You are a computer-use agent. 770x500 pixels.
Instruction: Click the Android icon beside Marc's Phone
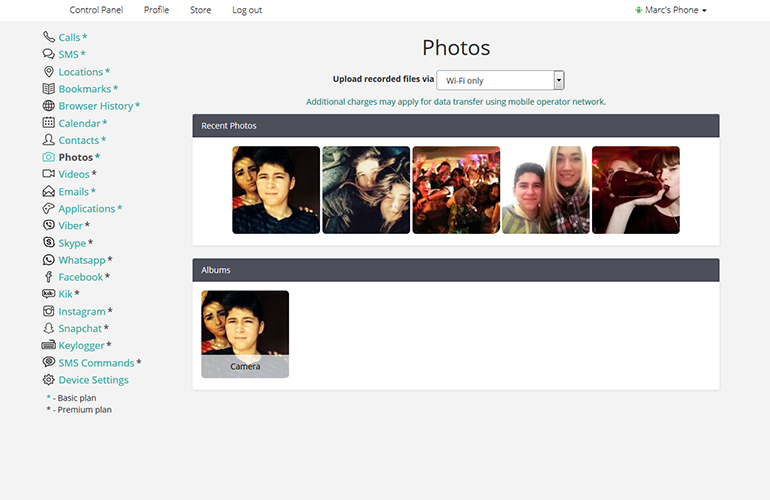pyautogui.click(x=638, y=10)
